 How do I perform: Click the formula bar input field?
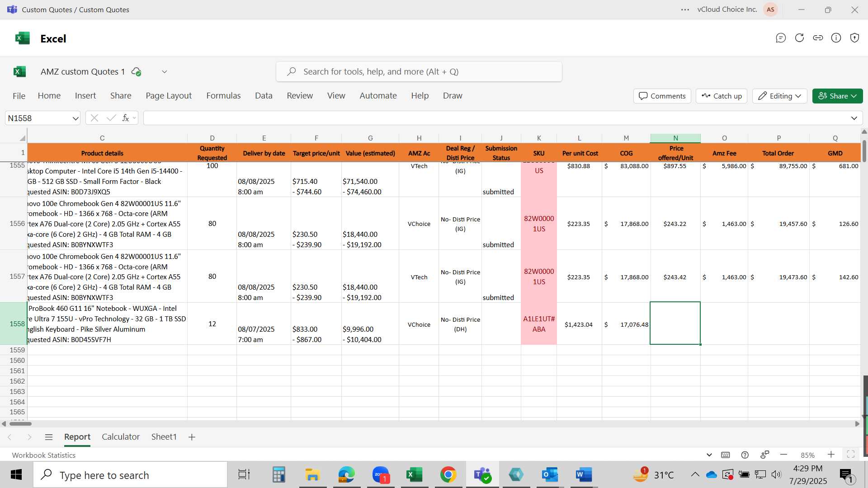pyautogui.click(x=496, y=118)
